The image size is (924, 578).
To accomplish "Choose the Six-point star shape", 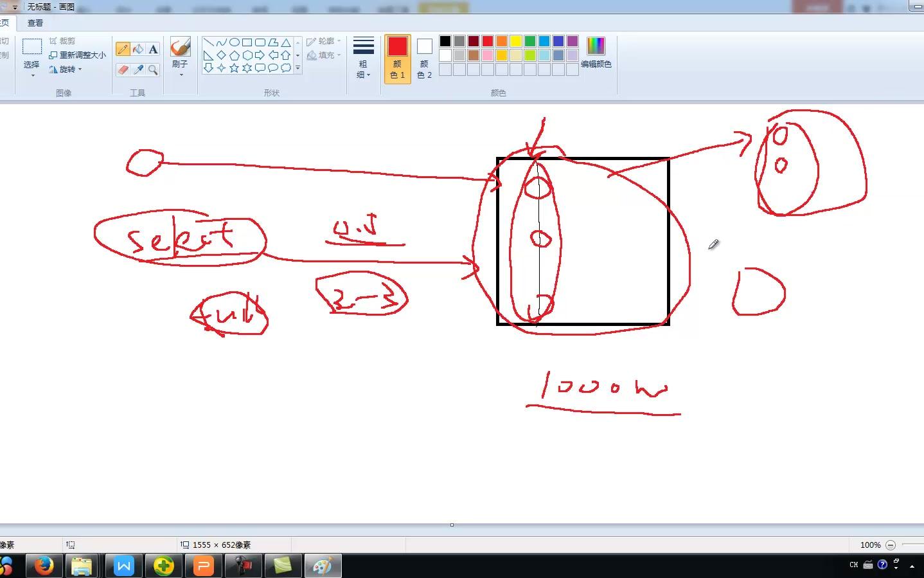I will coord(247,68).
